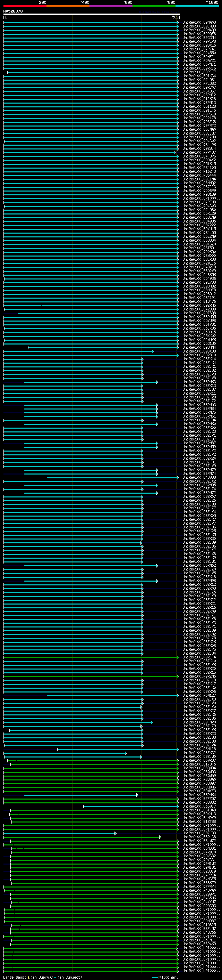Screen dimensions: 222x980
Task: Open hit UniRef100_A9RBL0
Action: click(x=199, y=355)
